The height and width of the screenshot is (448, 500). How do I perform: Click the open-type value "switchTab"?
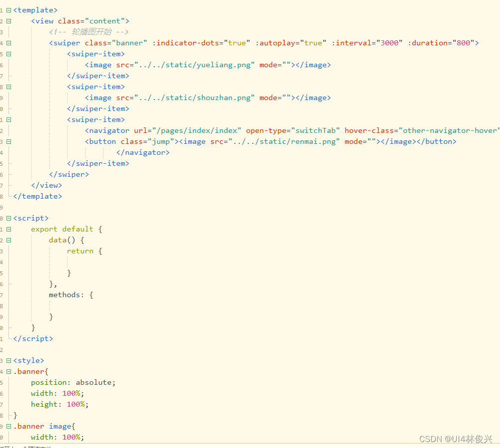315,130
